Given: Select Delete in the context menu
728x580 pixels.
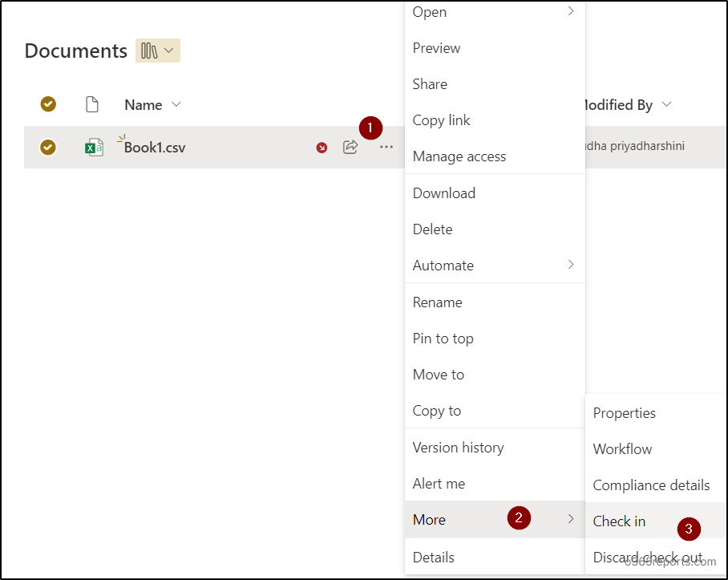Looking at the screenshot, I should click(x=495, y=229).
